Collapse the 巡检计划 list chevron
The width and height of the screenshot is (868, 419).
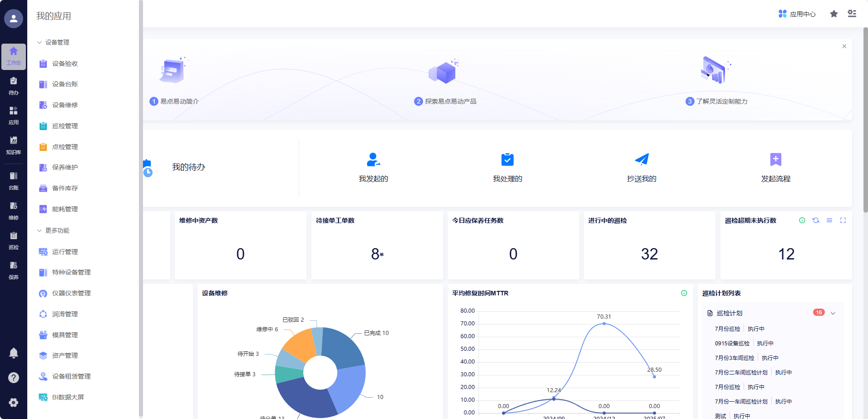[833, 313]
